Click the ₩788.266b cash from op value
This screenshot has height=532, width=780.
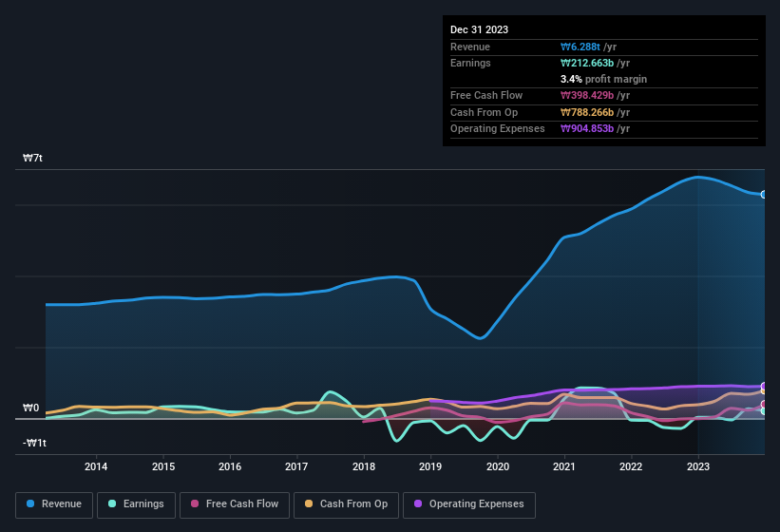587,112
